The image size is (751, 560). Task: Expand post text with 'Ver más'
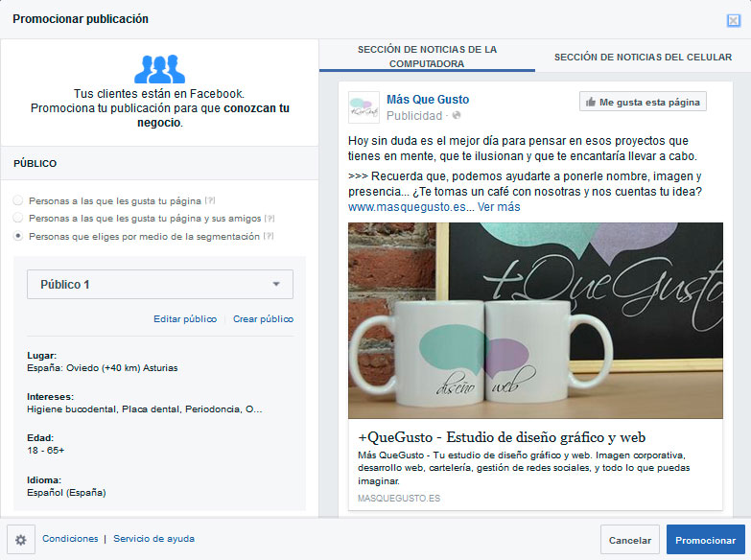(x=499, y=206)
